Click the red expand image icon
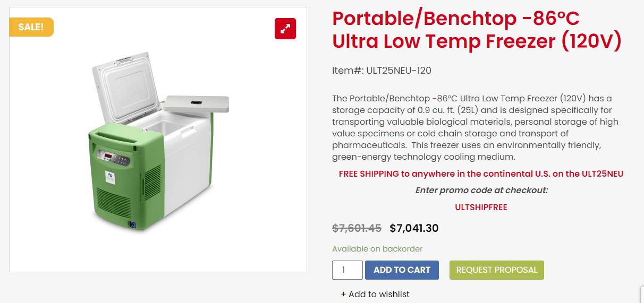The image size is (644, 303). point(285,29)
